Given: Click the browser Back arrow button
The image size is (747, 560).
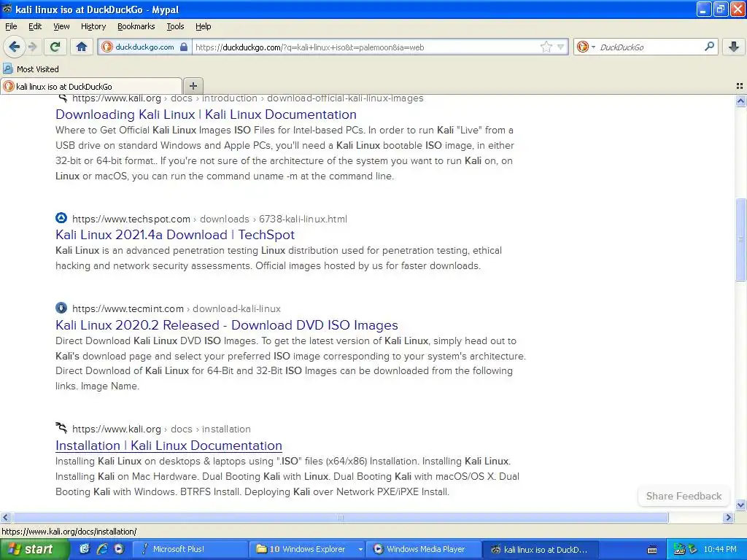Looking at the screenshot, I should point(15,47).
